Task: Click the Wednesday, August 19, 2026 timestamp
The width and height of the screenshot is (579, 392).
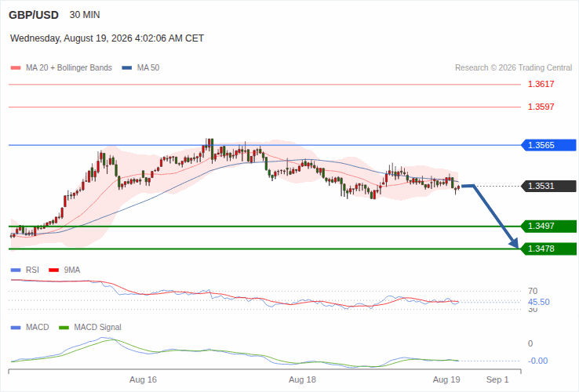Action: point(107,38)
